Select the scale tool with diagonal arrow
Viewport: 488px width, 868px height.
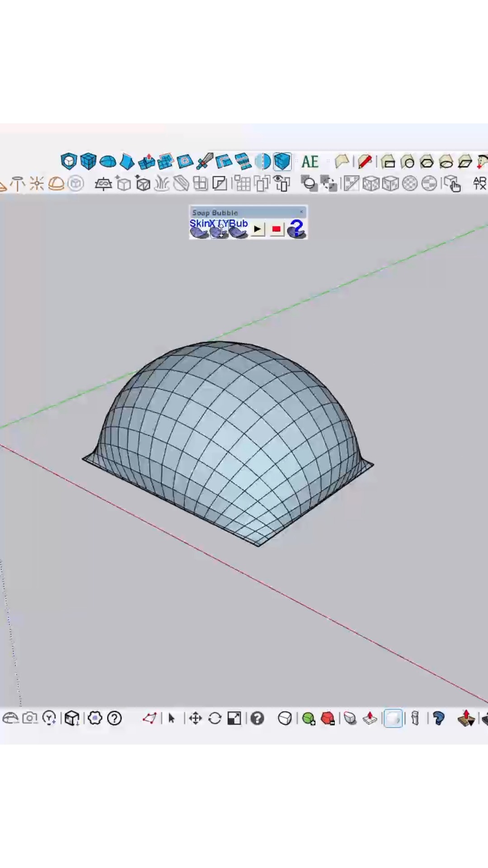click(x=234, y=718)
